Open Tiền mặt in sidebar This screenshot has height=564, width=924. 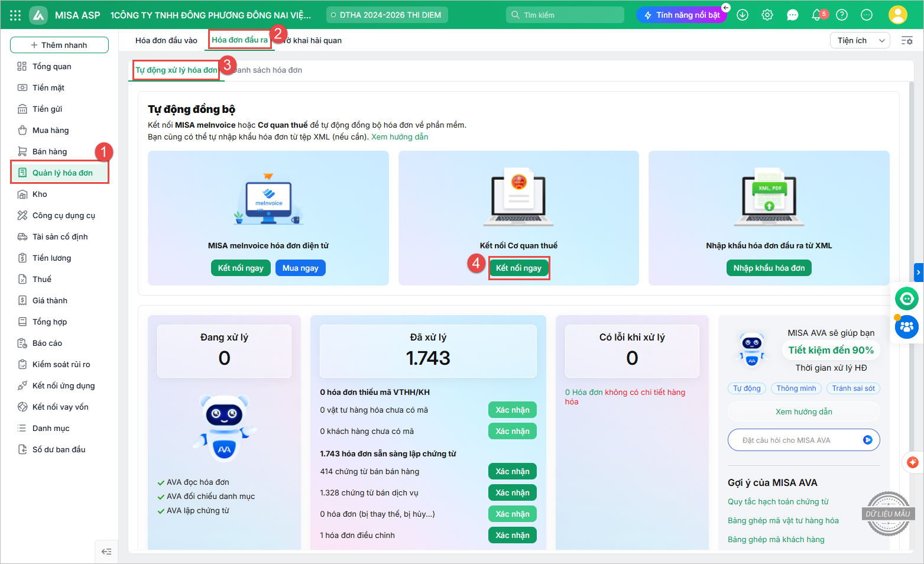tap(59, 87)
